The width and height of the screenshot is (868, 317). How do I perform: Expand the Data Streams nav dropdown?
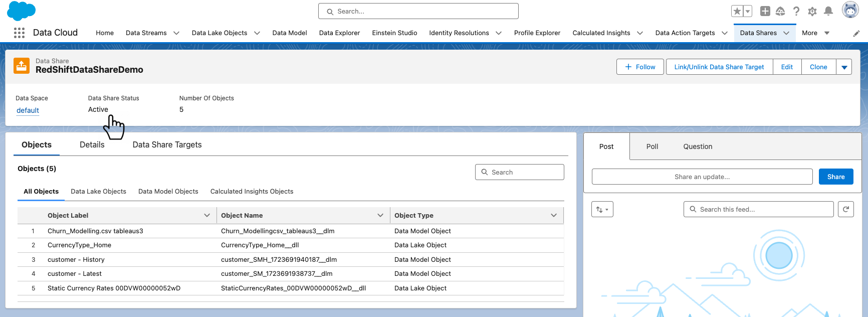pyautogui.click(x=176, y=33)
